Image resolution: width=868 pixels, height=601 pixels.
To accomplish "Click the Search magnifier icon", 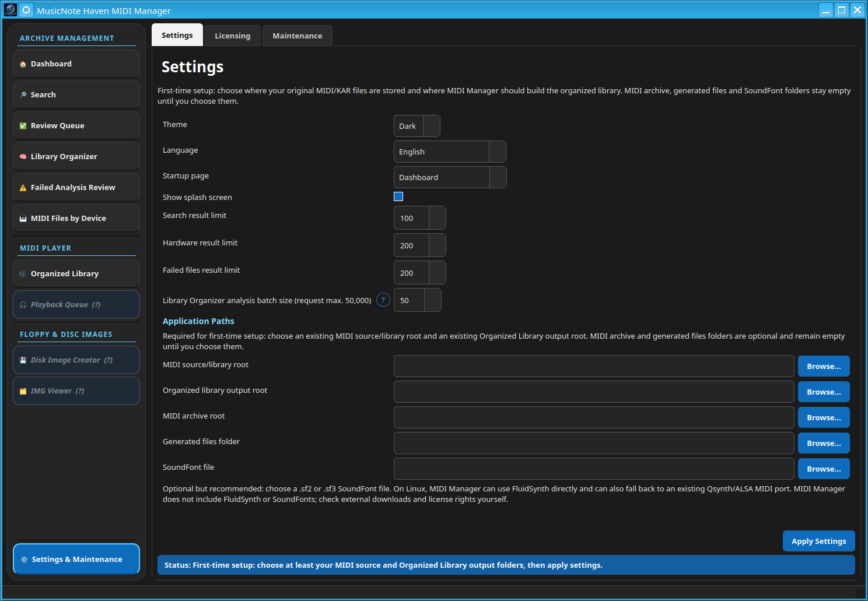I will point(23,95).
